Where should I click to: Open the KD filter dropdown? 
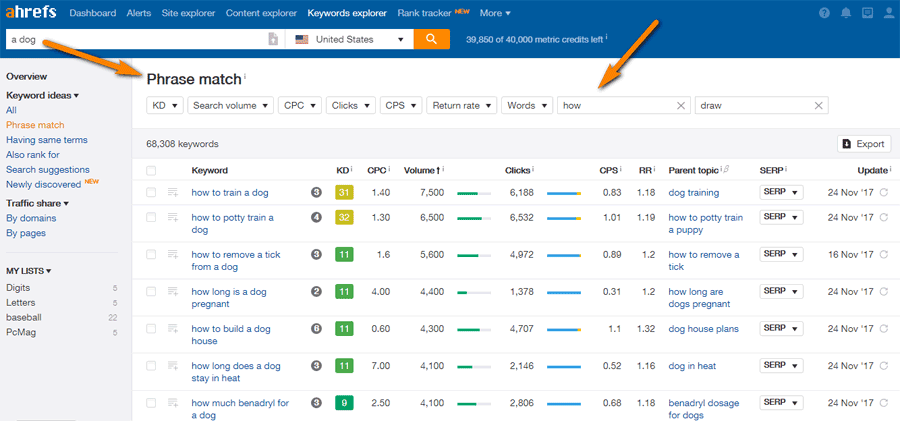[165, 105]
